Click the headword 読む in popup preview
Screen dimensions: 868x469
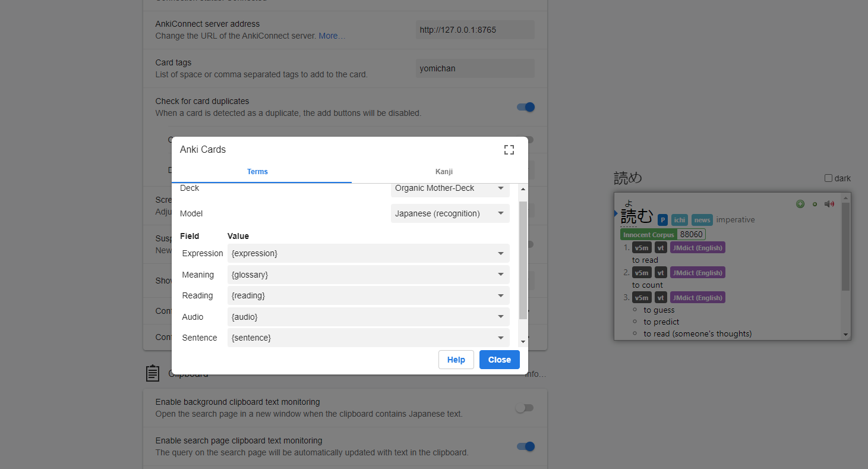[637, 215]
